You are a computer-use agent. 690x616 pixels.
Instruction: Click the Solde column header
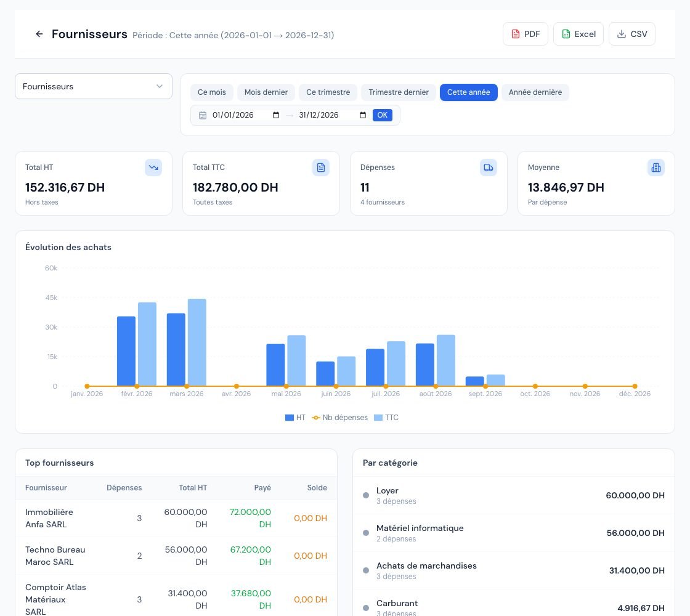pyautogui.click(x=317, y=487)
